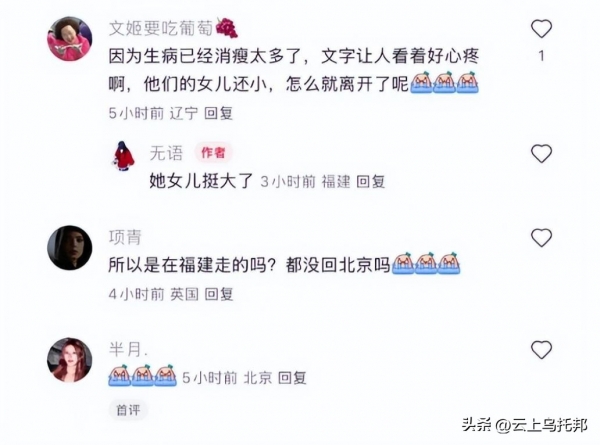
Task: Like 项青's comment with the heart
Action: click(541, 238)
